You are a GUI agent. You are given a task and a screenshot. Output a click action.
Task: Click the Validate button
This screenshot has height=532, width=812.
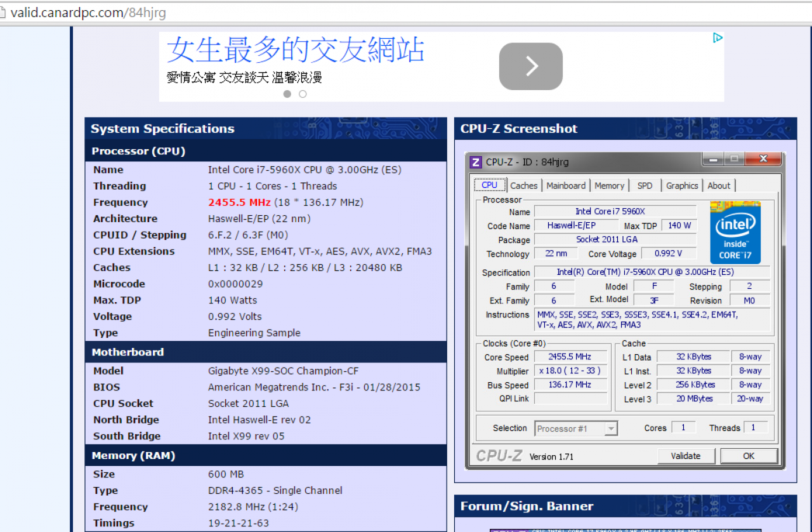(x=686, y=456)
